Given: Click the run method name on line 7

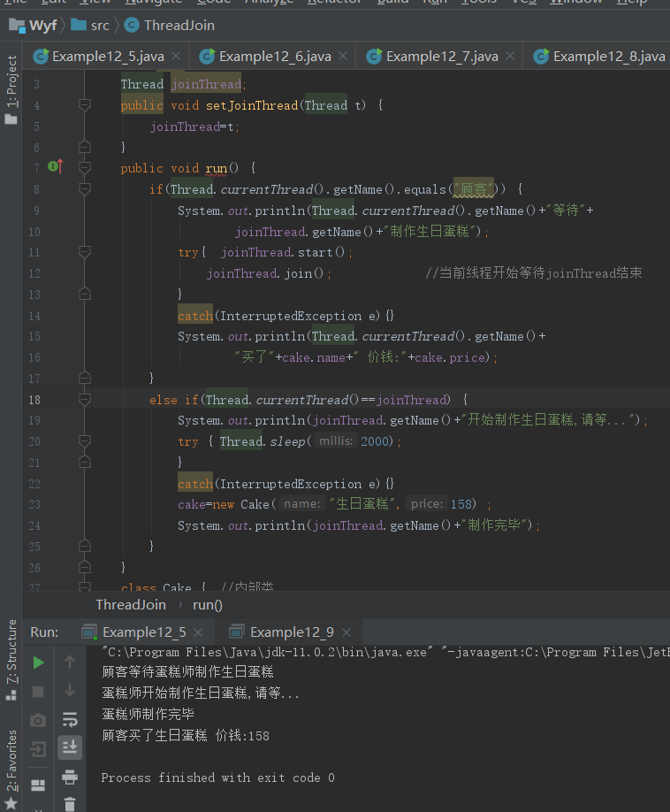Looking at the screenshot, I should pos(217,168).
